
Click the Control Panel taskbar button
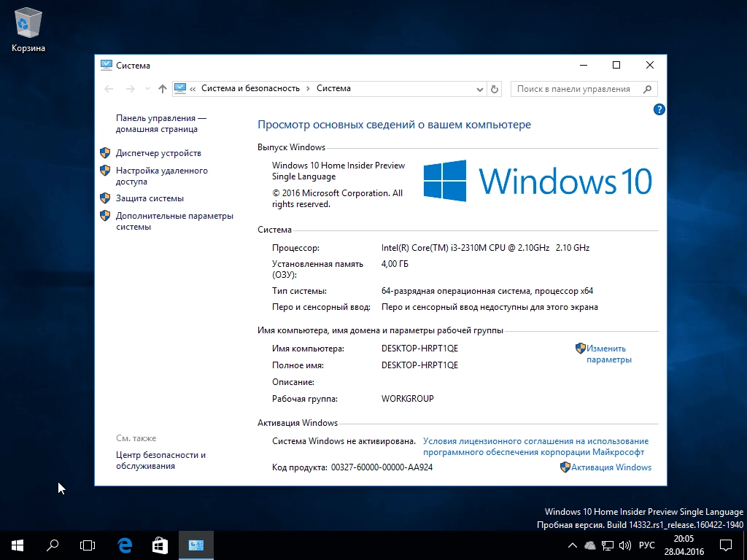pos(196,545)
